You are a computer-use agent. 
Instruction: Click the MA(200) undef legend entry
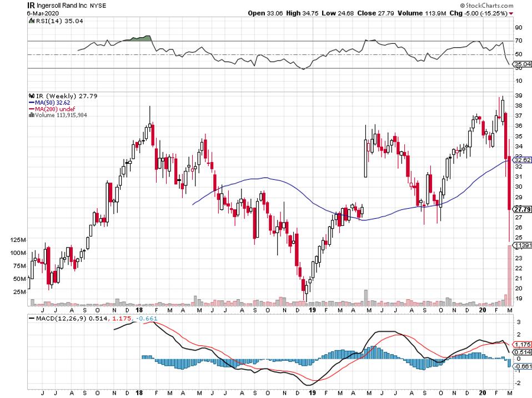55,109
